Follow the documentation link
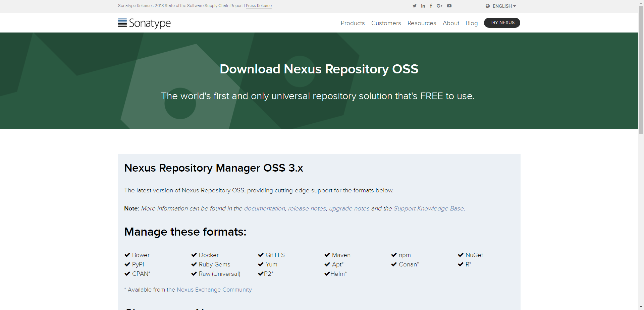 click(x=264, y=208)
